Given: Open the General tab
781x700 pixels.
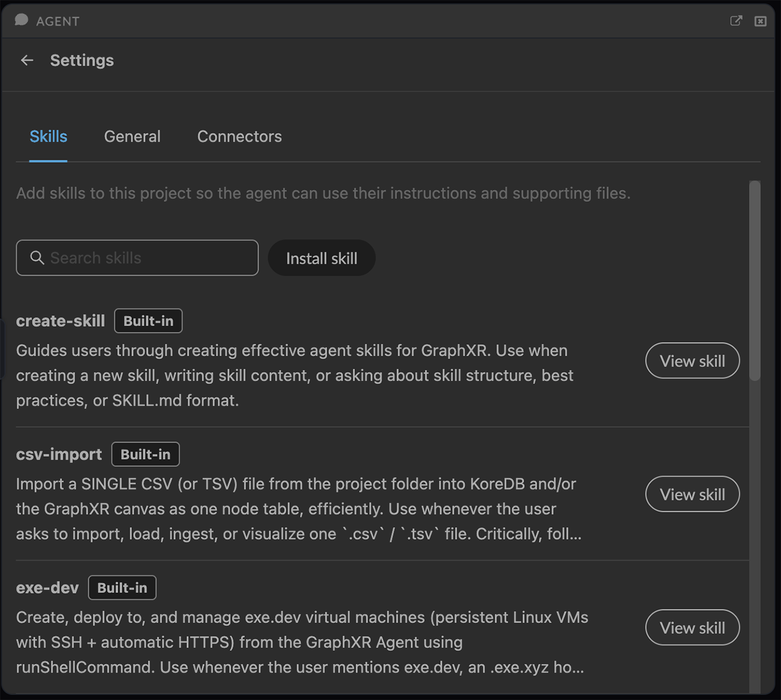Looking at the screenshot, I should click(x=132, y=137).
